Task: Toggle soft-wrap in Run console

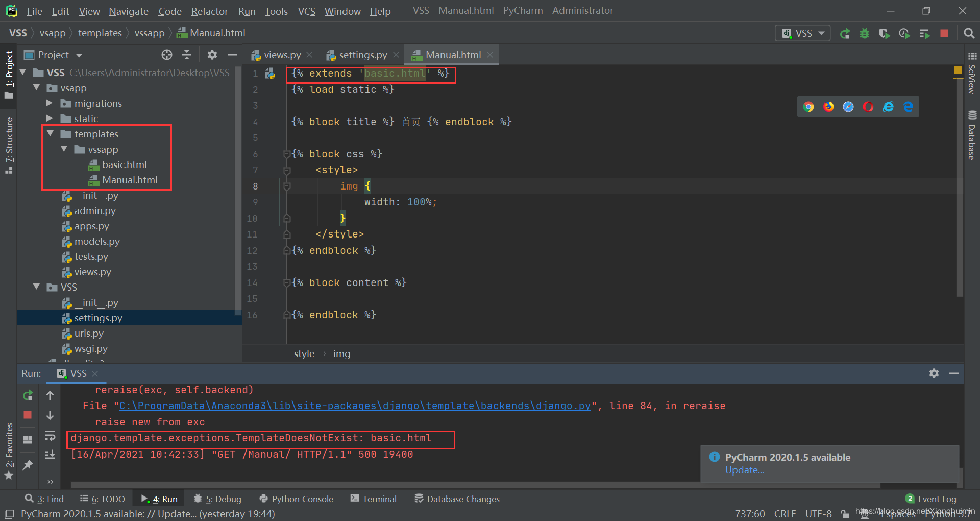Action: [50, 435]
